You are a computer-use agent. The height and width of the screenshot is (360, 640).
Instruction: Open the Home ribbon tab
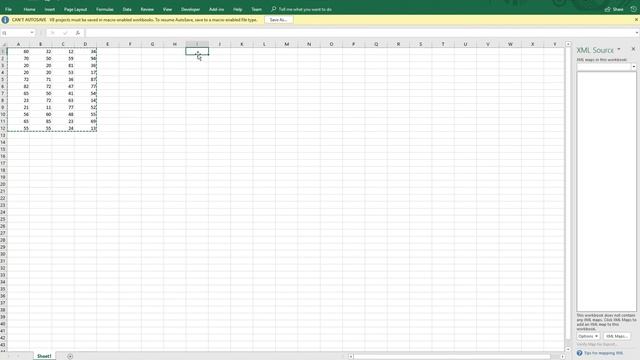click(29, 9)
